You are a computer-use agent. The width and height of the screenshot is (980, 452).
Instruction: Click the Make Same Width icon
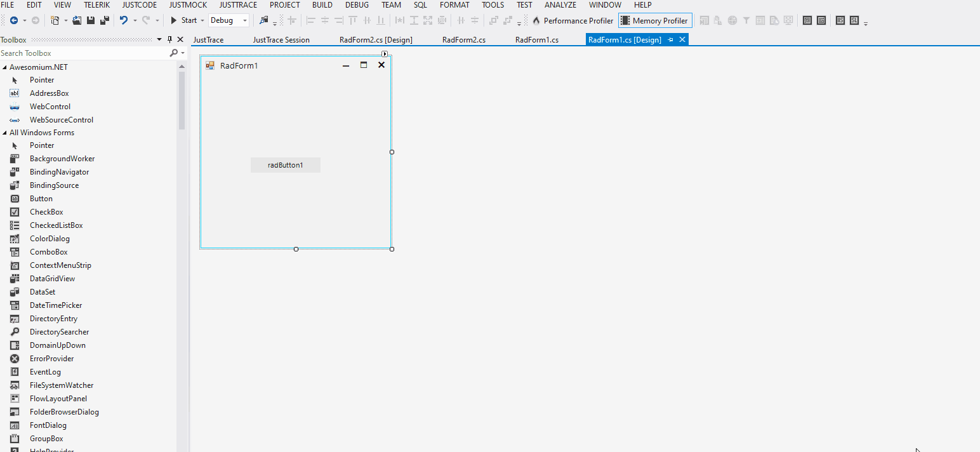[400, 20]
